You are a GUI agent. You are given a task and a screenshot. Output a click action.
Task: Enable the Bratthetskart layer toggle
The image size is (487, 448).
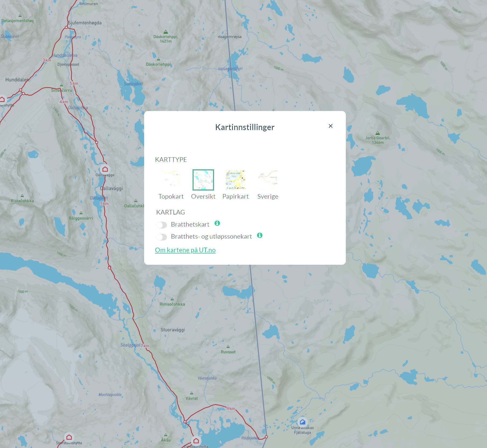[162, 225]
